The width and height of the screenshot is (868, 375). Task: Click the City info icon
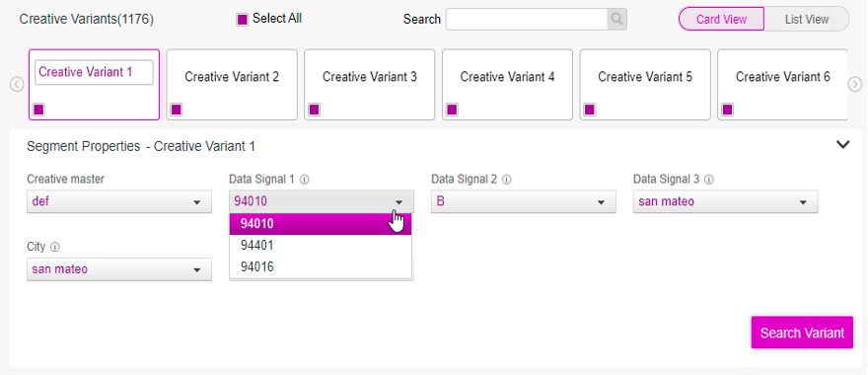click(x=55, y=247)
